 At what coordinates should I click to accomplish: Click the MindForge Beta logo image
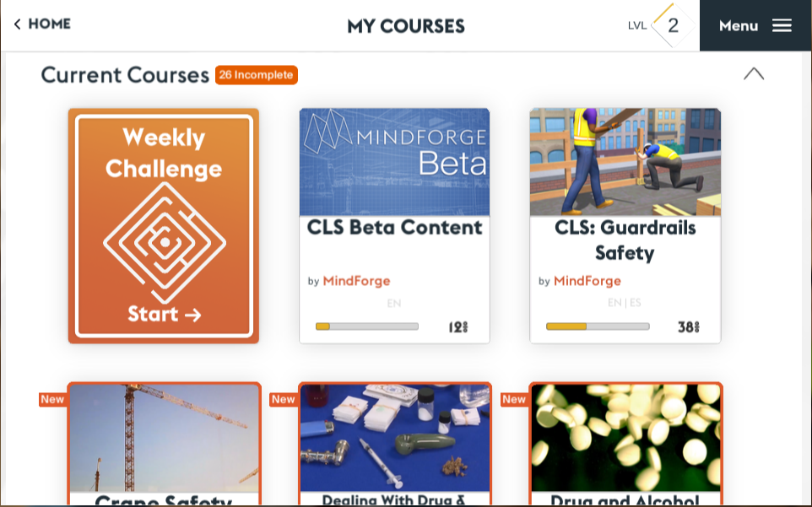[x=395, y=162]
